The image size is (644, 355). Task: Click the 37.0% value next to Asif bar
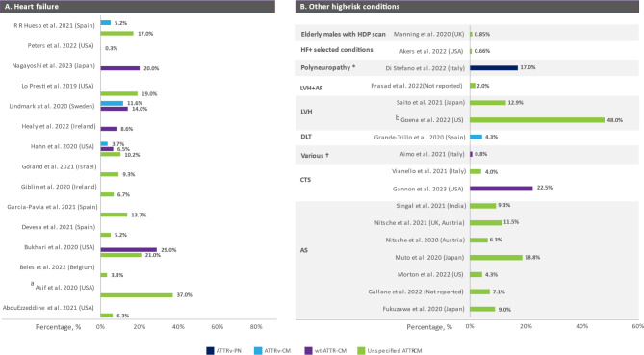pos(185,295)
